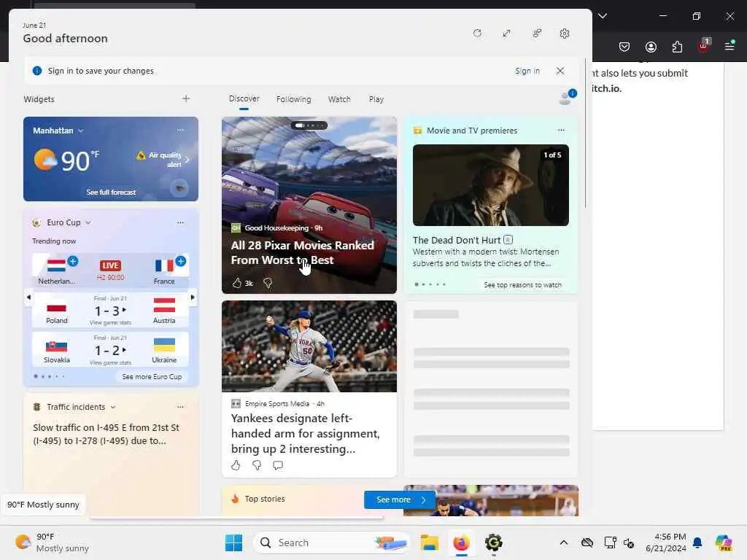
Task: Open Traffic incidents more options
Action: tap(180, 407)
